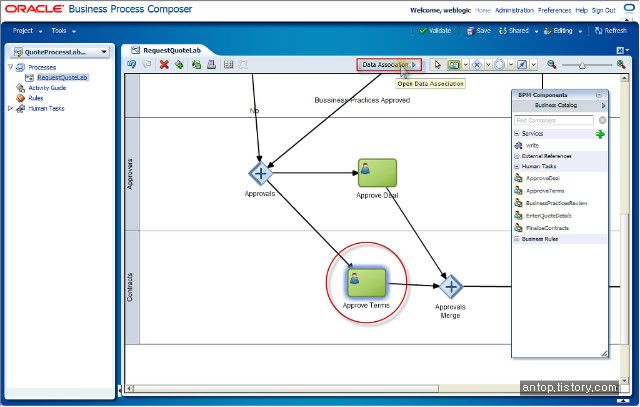
Task: Collapse Human Tasks section in catalog
Action: pyautogui.click(x=517, y=167)
